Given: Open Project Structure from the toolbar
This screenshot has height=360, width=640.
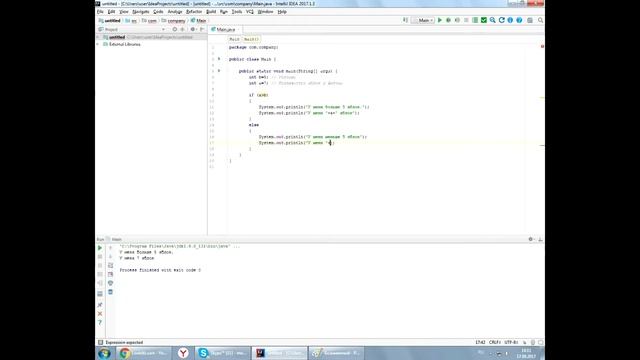Looking at the screenshot, I should click(475, 20).
